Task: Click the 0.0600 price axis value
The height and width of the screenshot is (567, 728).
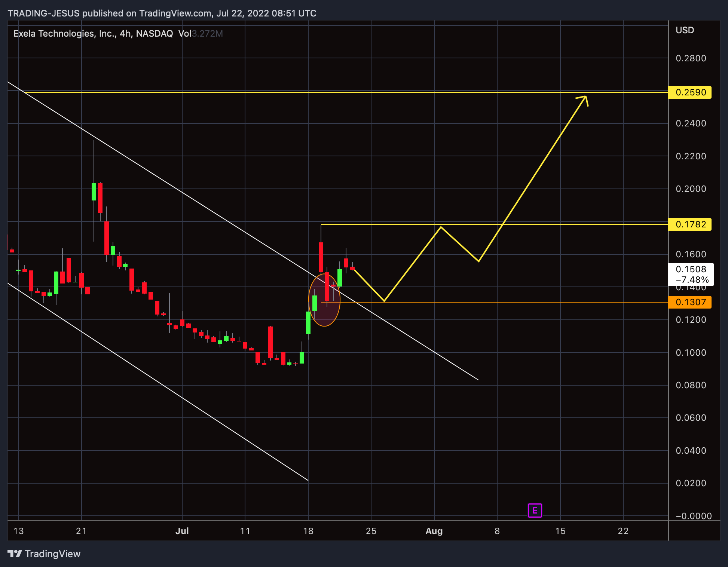Action: 691,418
